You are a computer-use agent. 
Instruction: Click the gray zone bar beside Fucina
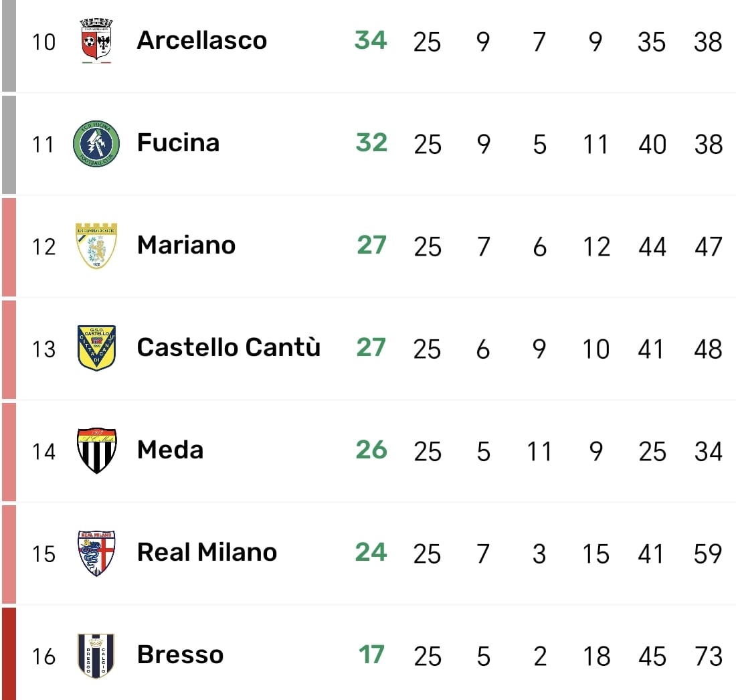(9, 145)
